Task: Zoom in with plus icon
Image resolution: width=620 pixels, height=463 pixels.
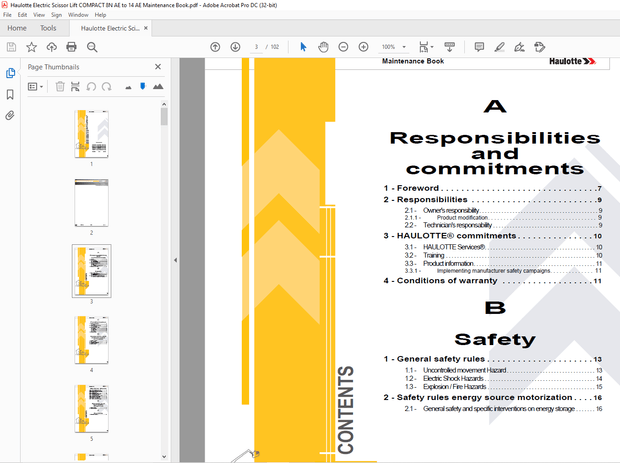Action: click(x=363, y=47)
